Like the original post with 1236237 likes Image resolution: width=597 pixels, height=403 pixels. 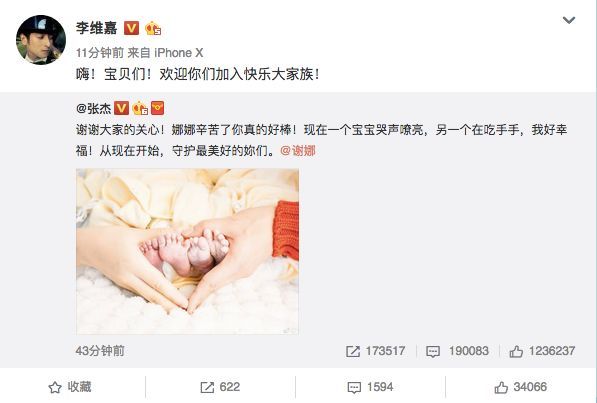tap(542, 351)
